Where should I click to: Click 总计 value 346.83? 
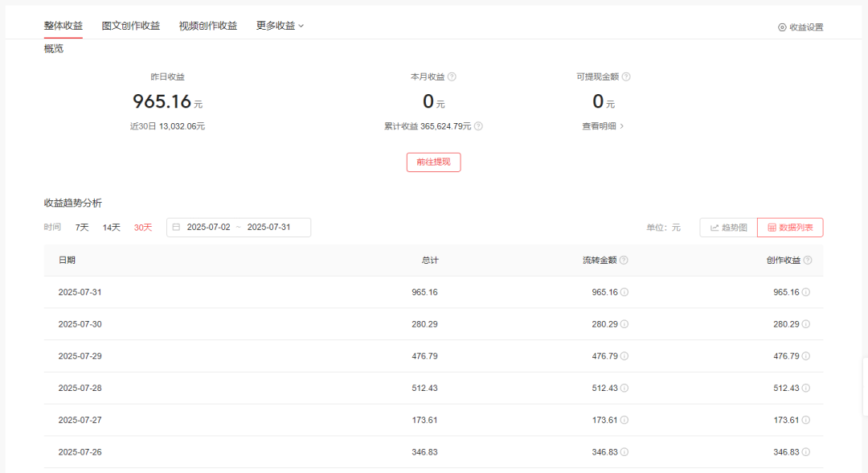pyautogui.click(x=424, y=453)
